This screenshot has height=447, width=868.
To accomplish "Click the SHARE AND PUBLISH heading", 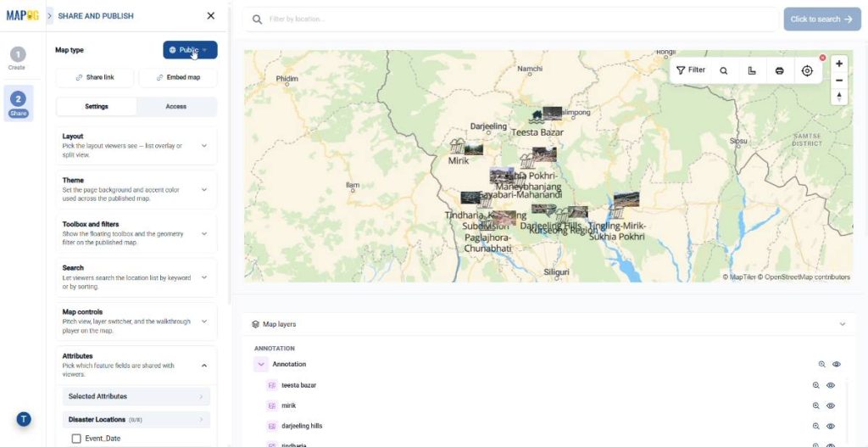I will (96, 16).
